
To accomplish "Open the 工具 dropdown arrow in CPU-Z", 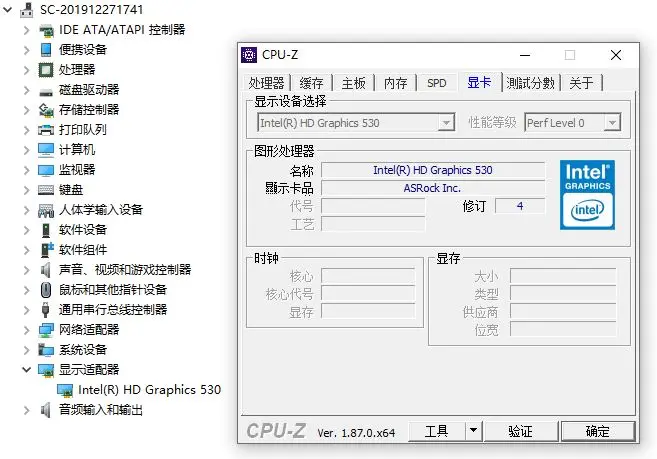I will 473,430.
